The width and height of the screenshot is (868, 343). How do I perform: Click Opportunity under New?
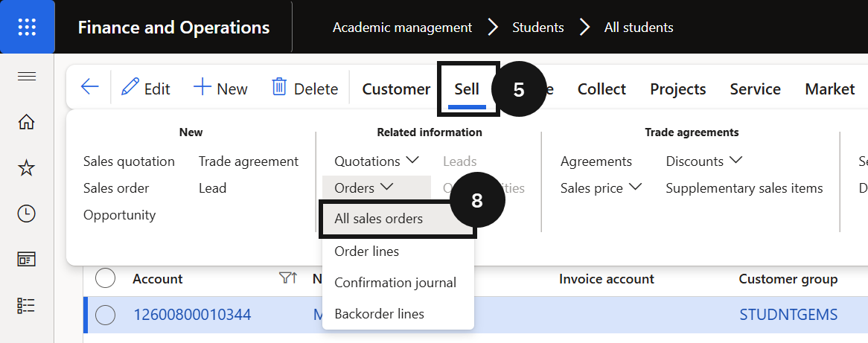(x=120, y=214)
